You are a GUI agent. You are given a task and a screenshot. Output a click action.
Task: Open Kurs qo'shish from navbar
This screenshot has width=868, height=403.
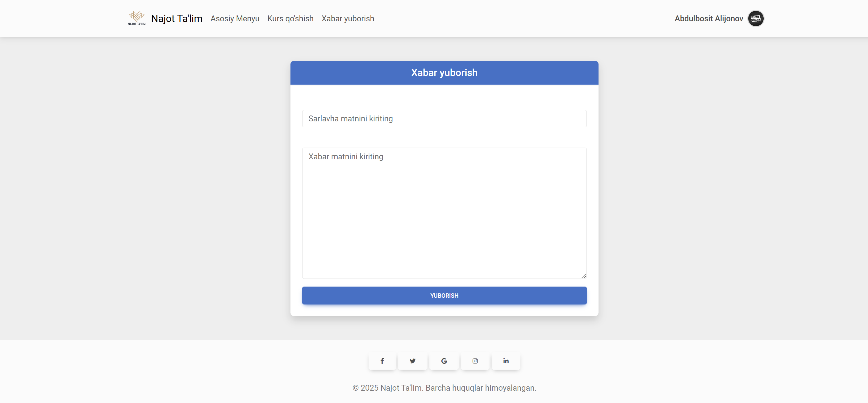pos(290,19)
